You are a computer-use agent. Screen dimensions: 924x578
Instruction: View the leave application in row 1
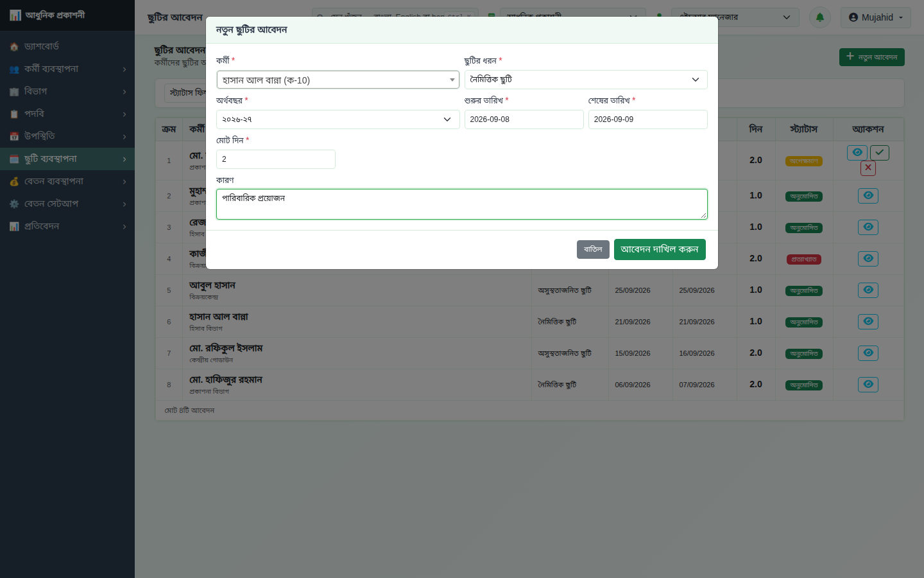coord(857,152)
